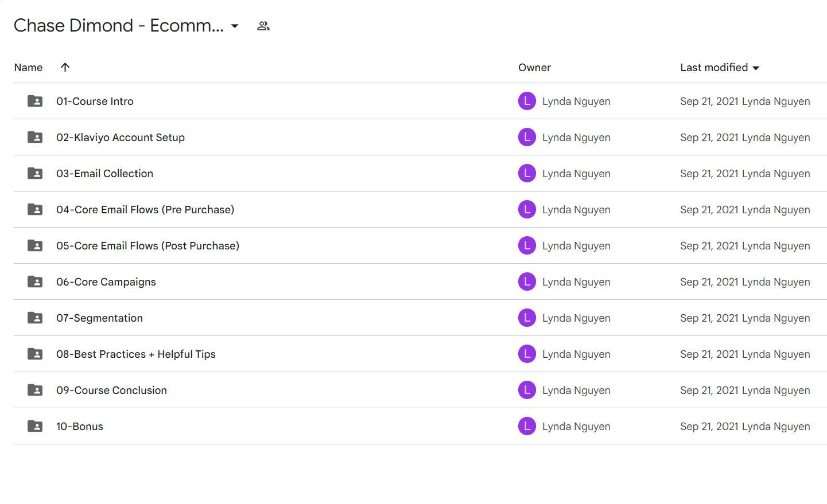Click the folder icon for 05-Core Email Flows (Post Purchase)
This screenshot has height=504, width=827.
(x=35, y=245)
